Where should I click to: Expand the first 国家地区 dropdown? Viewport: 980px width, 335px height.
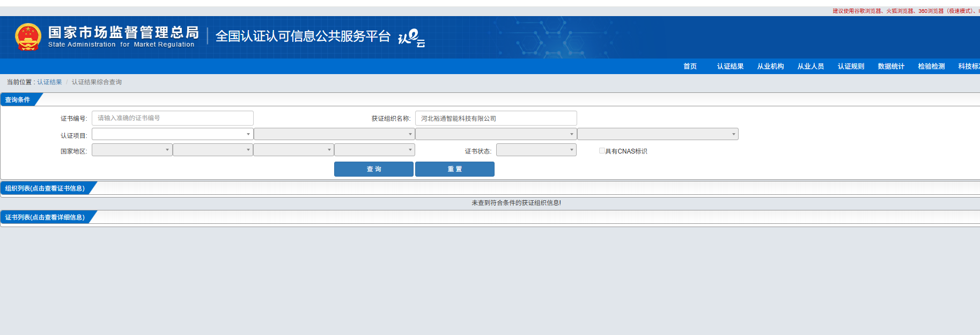pyautogui.click(x=132, y=150)
